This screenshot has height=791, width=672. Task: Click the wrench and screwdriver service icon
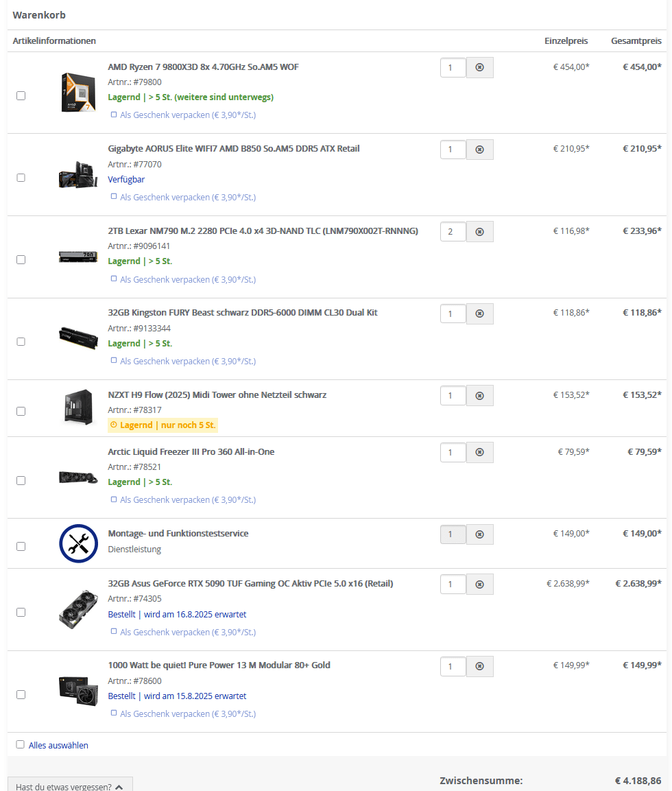[x=79, y=544]
